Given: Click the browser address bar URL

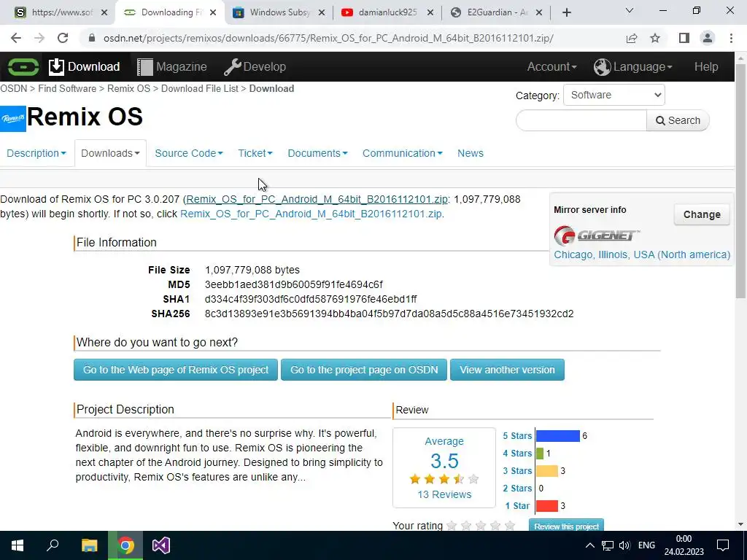Looking at the screenshot, I should [x=328, y=38].
